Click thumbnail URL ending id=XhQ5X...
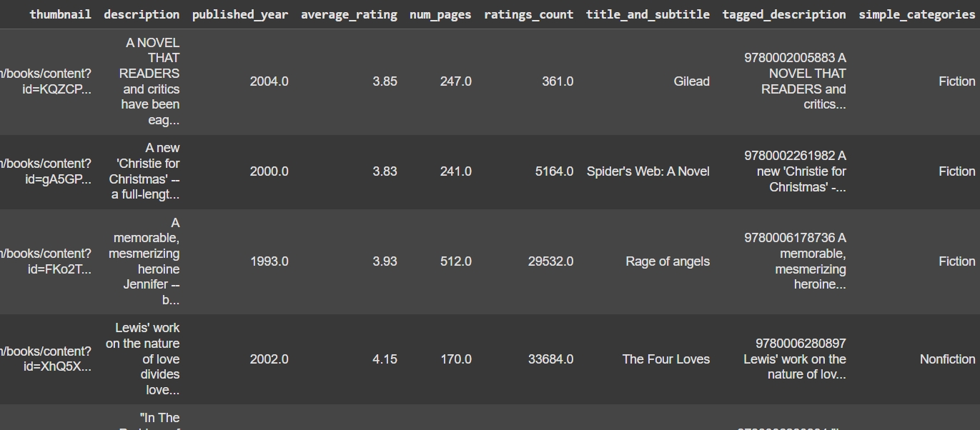The height and width of the screenshot is (430, 980). click(46, 359)
